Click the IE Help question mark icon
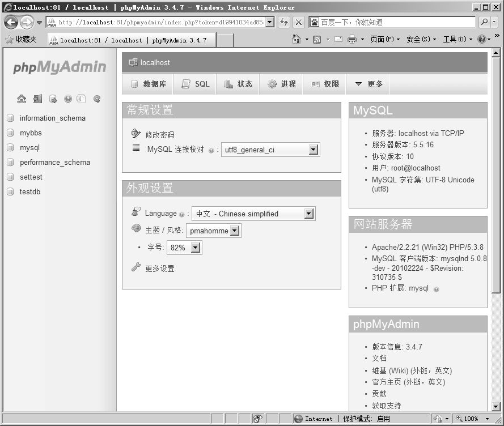 [481, 39]
